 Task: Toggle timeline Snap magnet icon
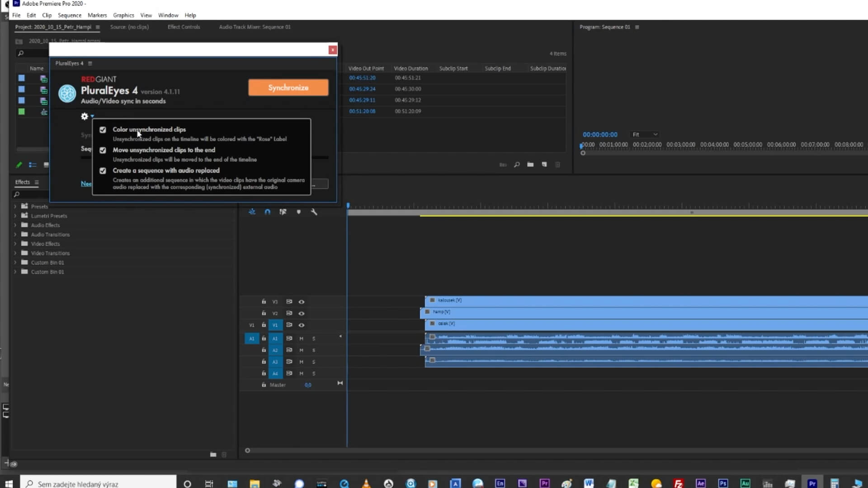(268, 212)
